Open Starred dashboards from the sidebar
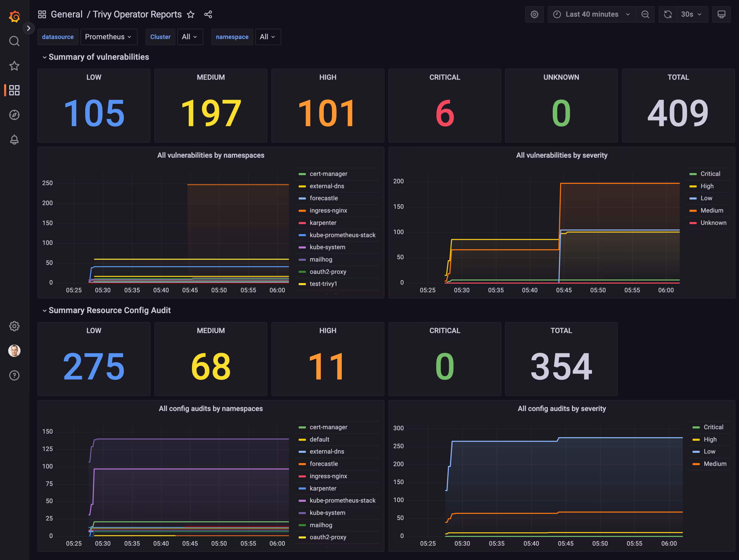Viewport: 739px width, 560px height. 14,66
